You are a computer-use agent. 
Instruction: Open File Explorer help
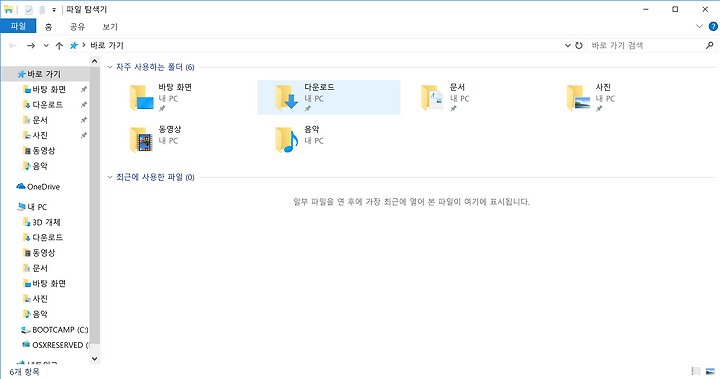click(x=713, y=26)
